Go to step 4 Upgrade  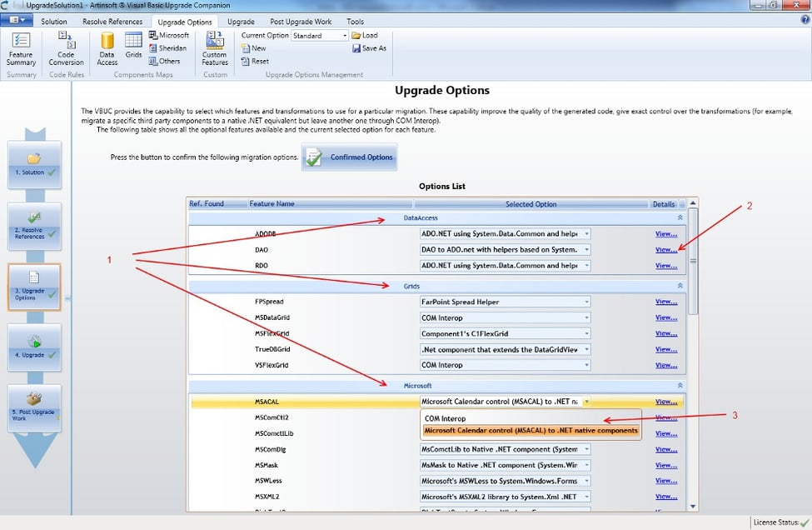pos(34,347)
